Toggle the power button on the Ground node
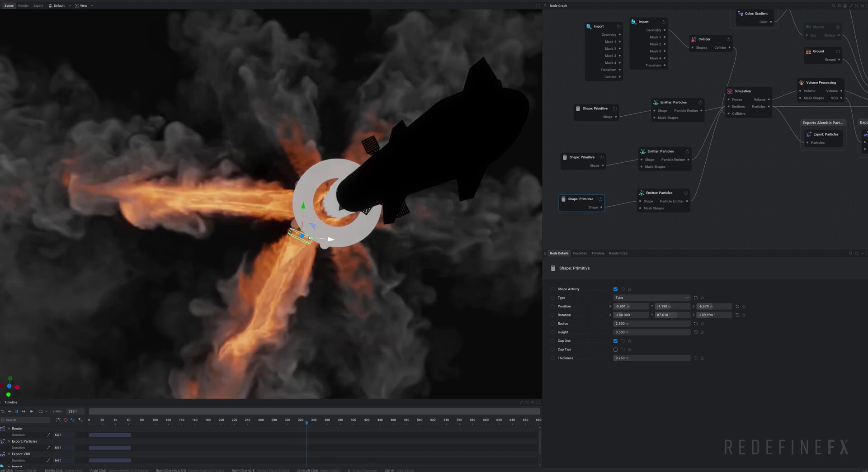This screenshot has height=472, width=868. [x=838, y=52]
